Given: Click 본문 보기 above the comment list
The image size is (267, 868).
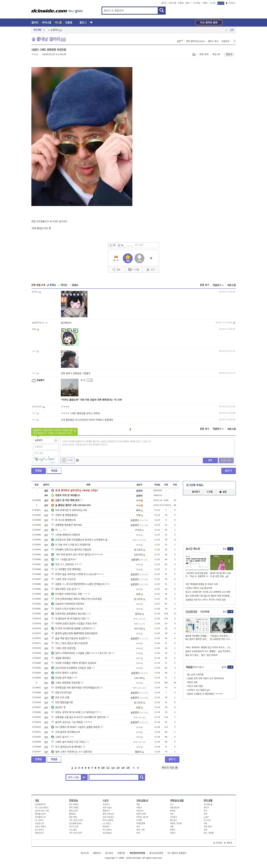Looking at the screenshot, I should [x=204, y=285].
